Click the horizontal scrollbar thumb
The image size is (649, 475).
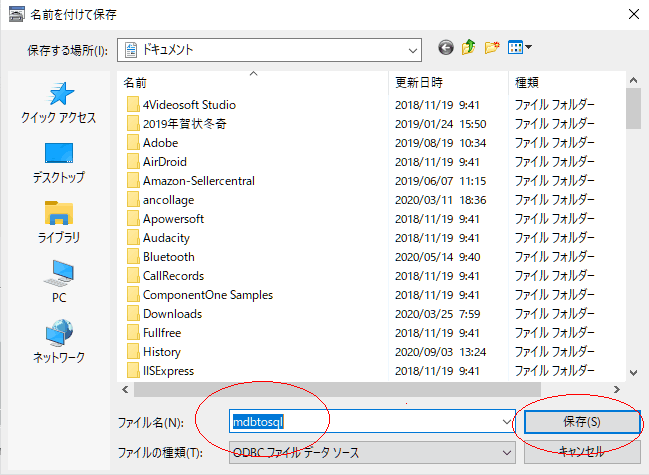click(337, 389)
